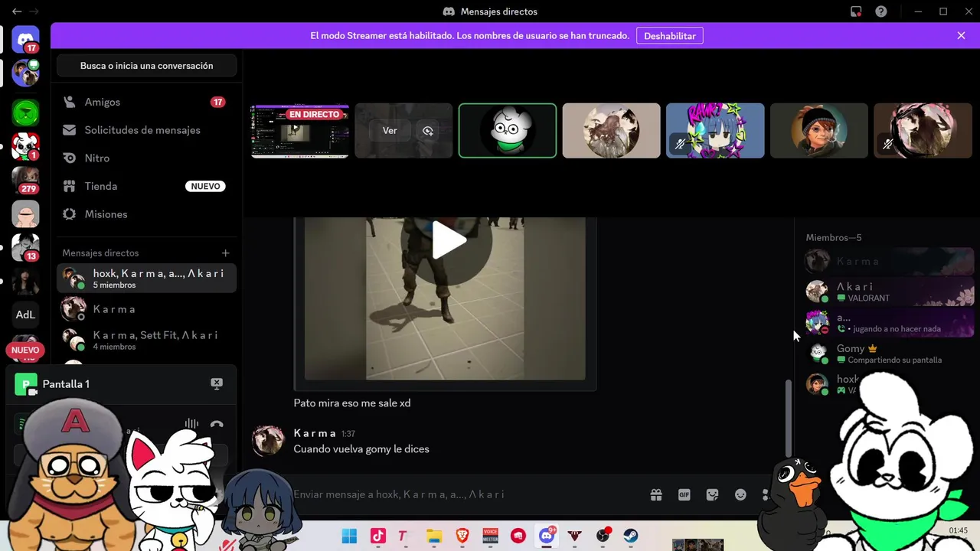Screen dimensions: 980x551
Task: Select the 5 miembros group chat
Action: point(146,279)
